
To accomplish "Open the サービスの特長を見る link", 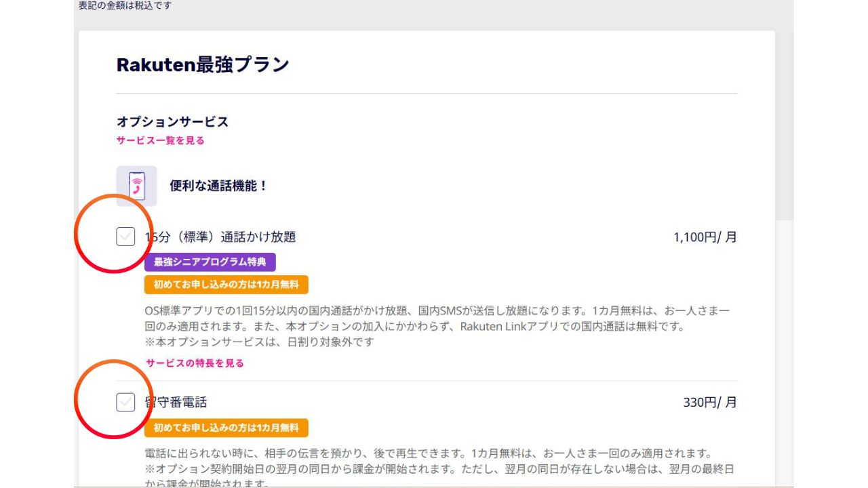I will click(195, 363).
